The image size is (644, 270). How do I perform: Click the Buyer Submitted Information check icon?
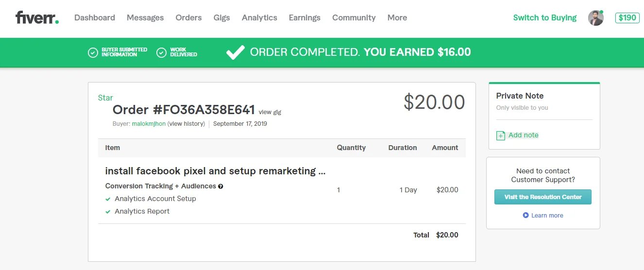[x=93, y=52]
